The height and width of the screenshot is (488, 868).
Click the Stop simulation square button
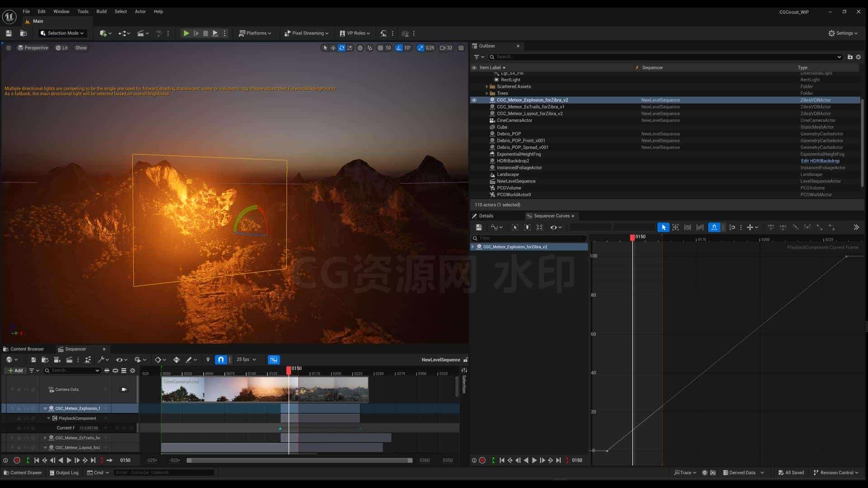click(x=206, y=33)
